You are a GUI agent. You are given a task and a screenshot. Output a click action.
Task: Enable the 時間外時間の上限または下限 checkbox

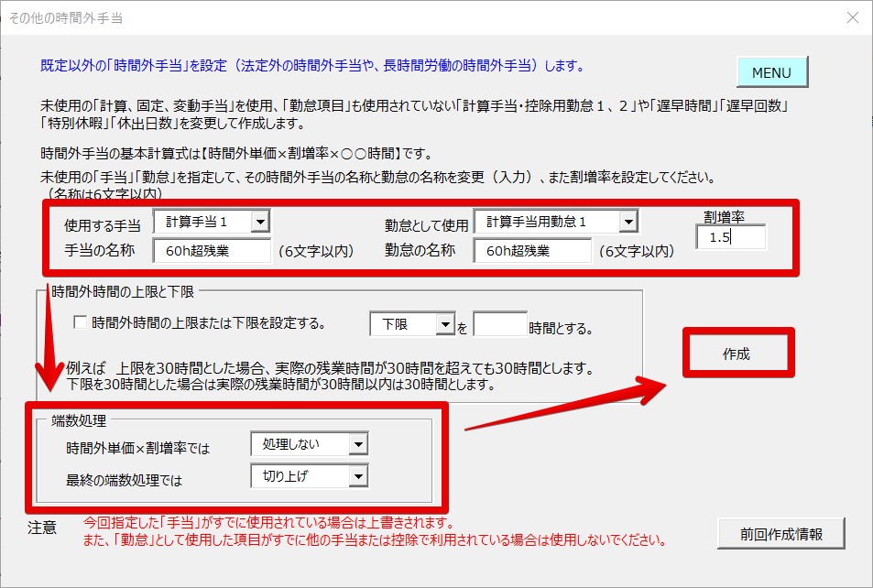[x=81, y=322]
